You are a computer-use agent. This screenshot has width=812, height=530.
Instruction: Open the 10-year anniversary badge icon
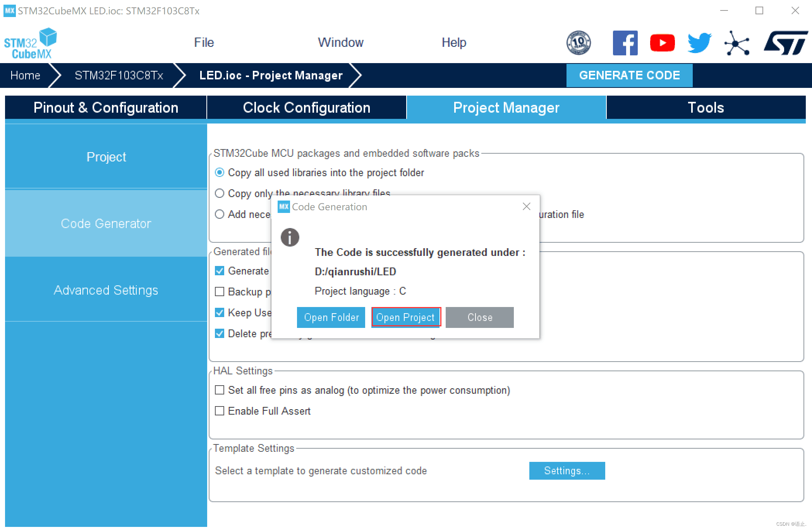click(579, 43)
